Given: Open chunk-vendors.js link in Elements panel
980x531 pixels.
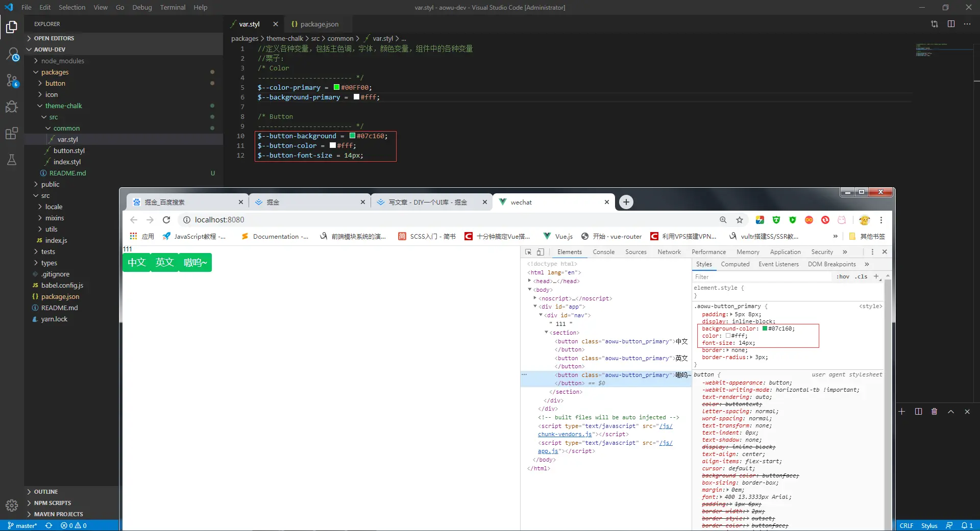Looking at the screenshot, I should [565, 435].
